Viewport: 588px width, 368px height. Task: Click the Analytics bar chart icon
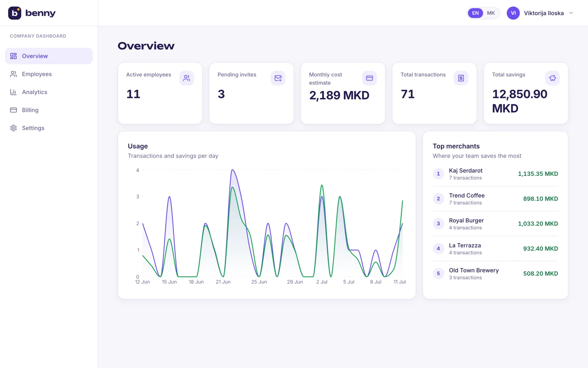pyautogui.click(x=14, y=92)
